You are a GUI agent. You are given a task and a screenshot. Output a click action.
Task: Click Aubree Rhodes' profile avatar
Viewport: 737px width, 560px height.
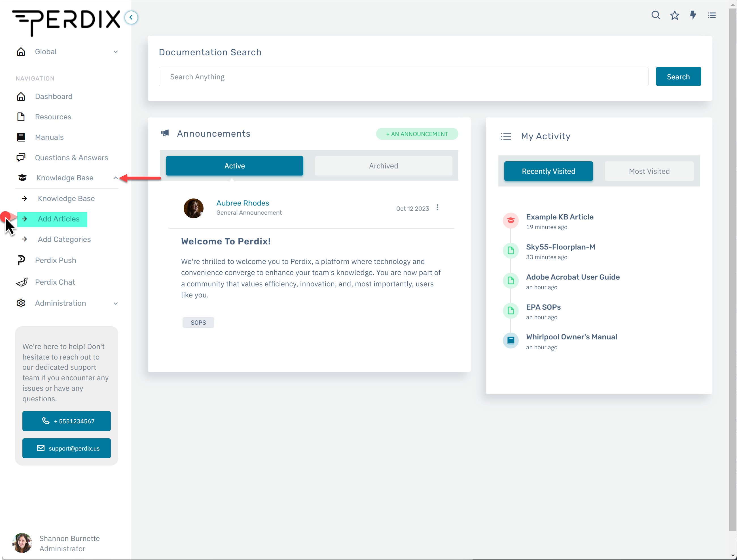click(x=194, y=208)
